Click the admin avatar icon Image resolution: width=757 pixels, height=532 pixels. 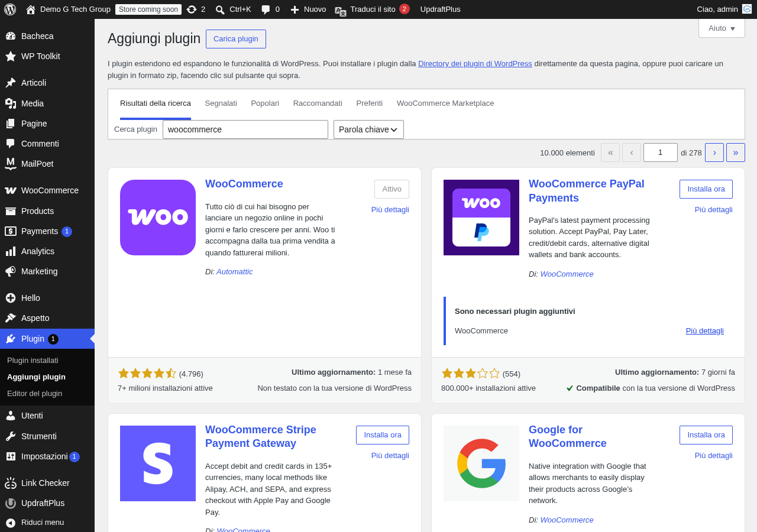click(x=747, y=9)
